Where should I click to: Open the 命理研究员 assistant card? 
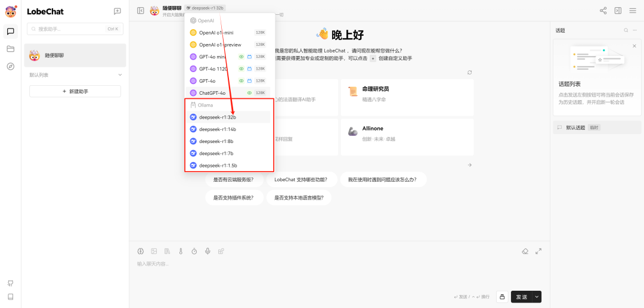tap(407, 98)
